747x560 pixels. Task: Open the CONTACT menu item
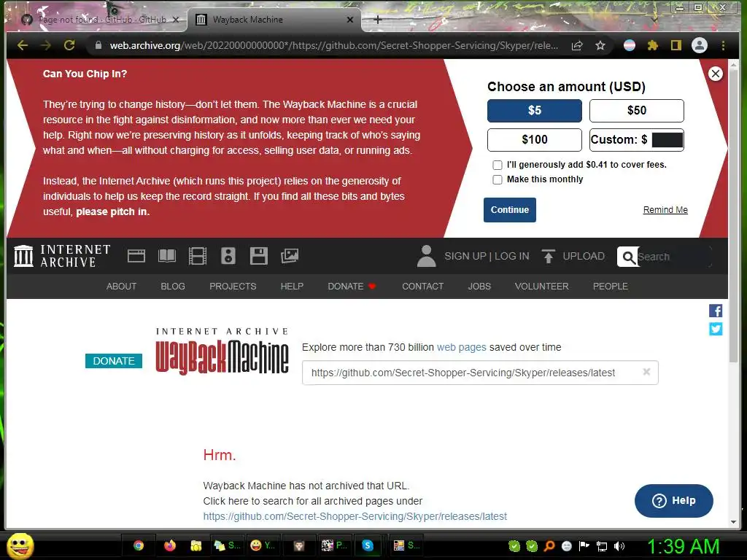[x=422, y=286]
